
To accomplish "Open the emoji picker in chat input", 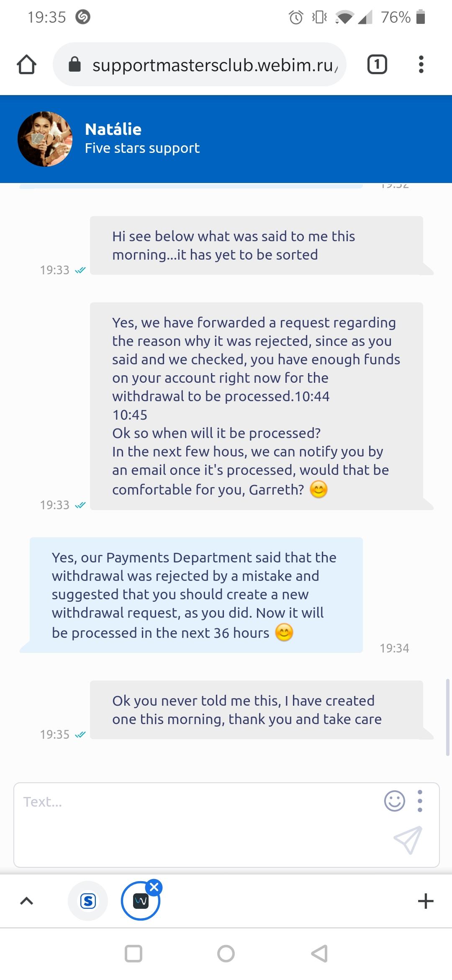I will click(394, 801).
